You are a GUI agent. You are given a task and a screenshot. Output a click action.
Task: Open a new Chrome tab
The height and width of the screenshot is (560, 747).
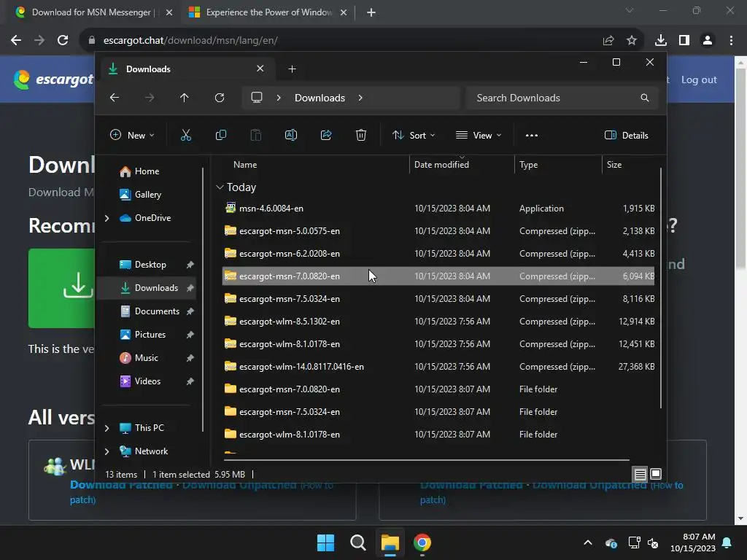pyautogui.click(x=371, y=12)
